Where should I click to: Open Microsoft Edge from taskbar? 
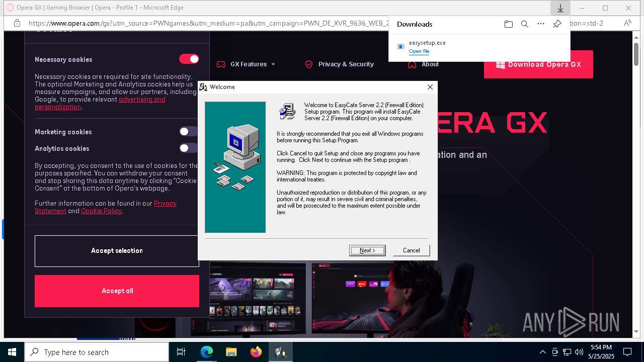[x=207, y=352]
